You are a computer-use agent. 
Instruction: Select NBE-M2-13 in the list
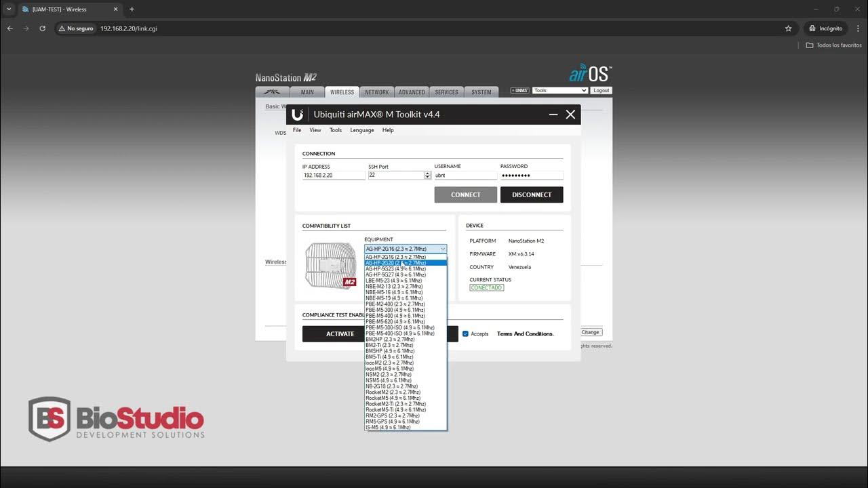(406, 287)
